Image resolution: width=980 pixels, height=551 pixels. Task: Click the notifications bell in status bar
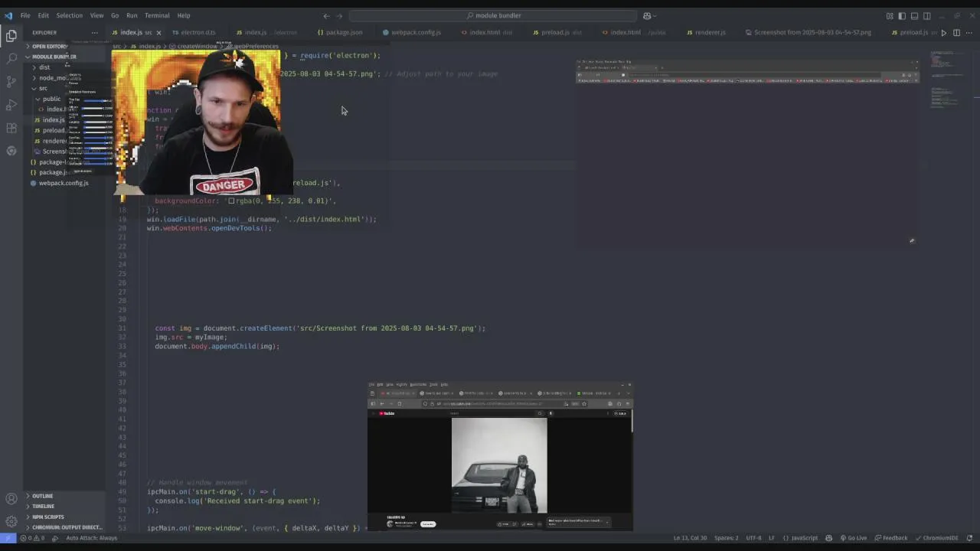969,538
